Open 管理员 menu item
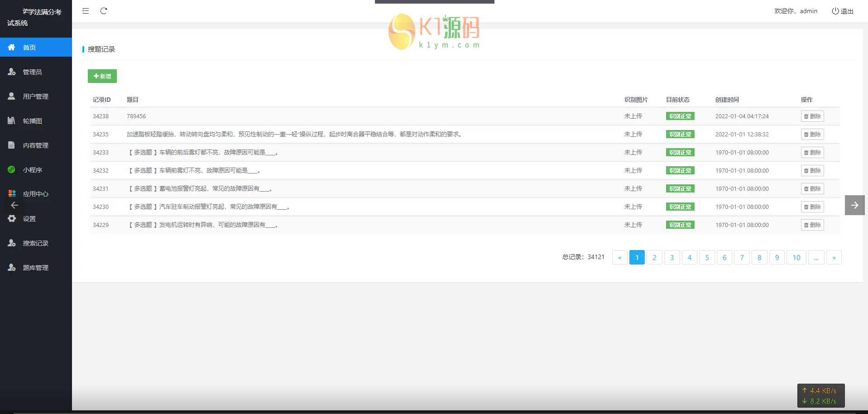Image resolution: width=868 pixels, height=414 pixels. [x=36, y=72]
